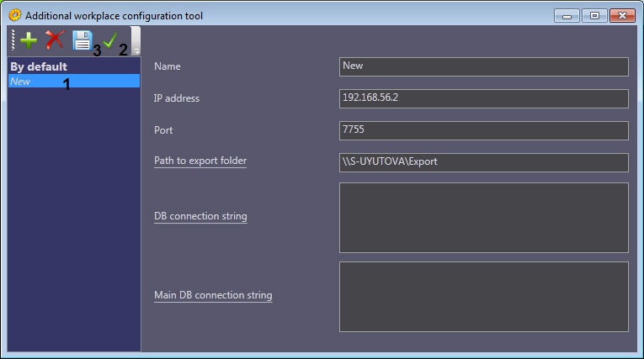Focus the Port field containing 7755
Screen dimensions: 644x359
coord(483,130)
